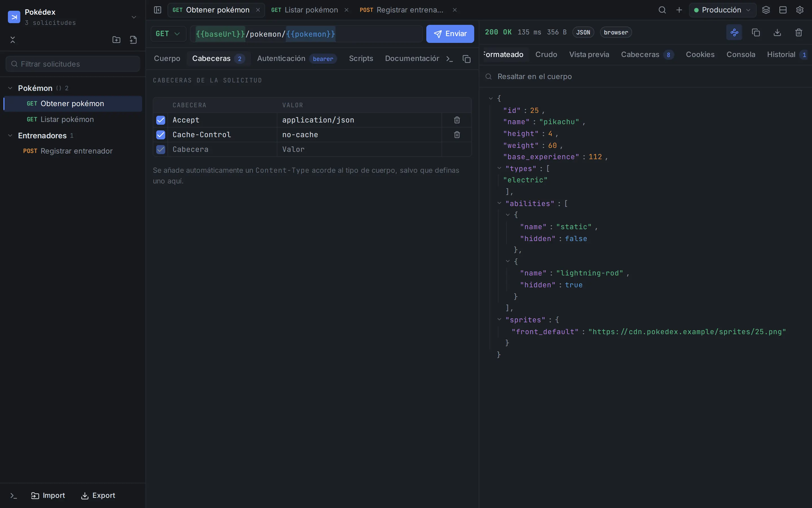The image size is (812, 508).
Task: Clear the response with trash icon
Action: (798, 32)
